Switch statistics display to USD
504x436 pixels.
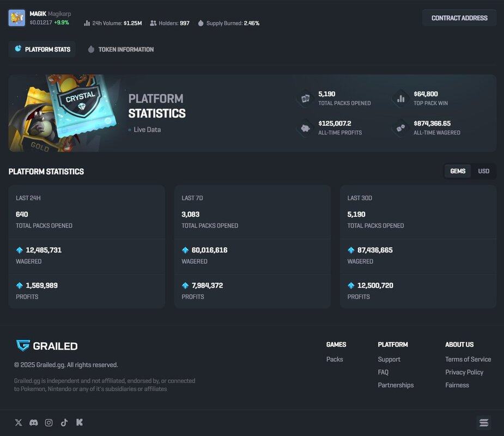(x=483, y=171)
